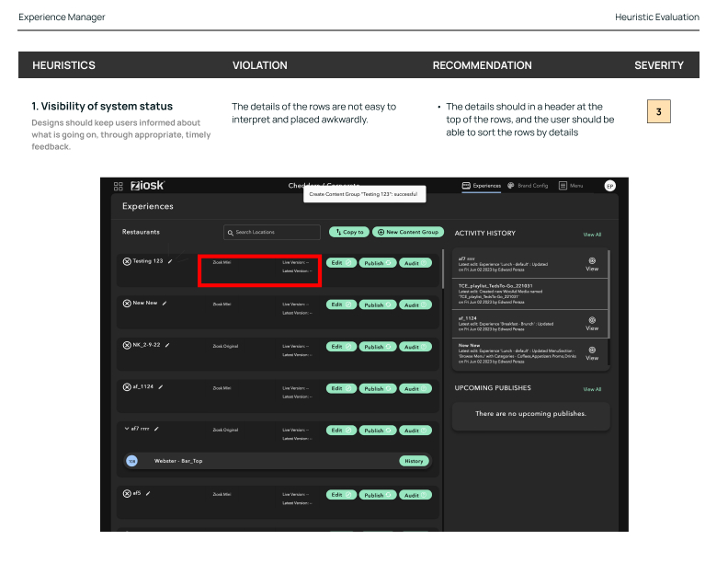The height and width of the screenshot is (563, 728).
Task: Click the Search Locations field
Action: click(x=272, y=233)
